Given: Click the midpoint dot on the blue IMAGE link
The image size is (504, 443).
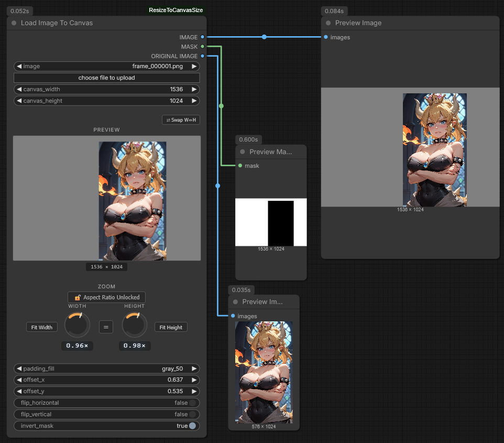Looking at the screenshot, I should point(264,37).
